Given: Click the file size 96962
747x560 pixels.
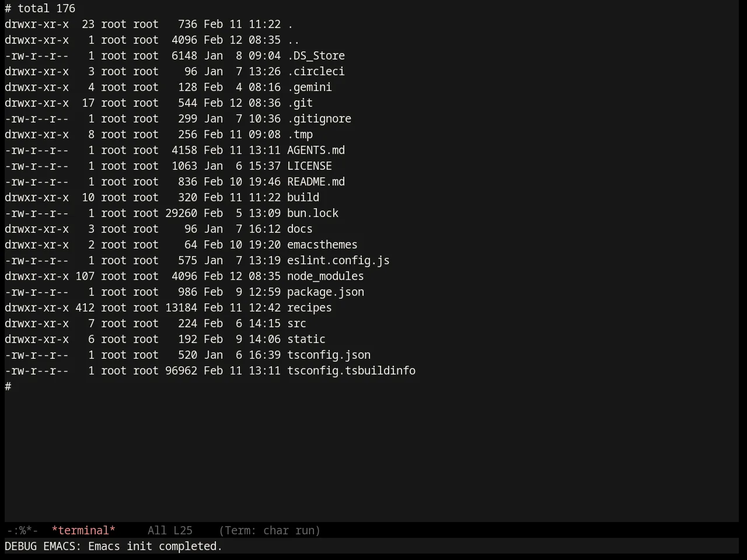Looking at the screenshot, I should [x=181, y=370].
